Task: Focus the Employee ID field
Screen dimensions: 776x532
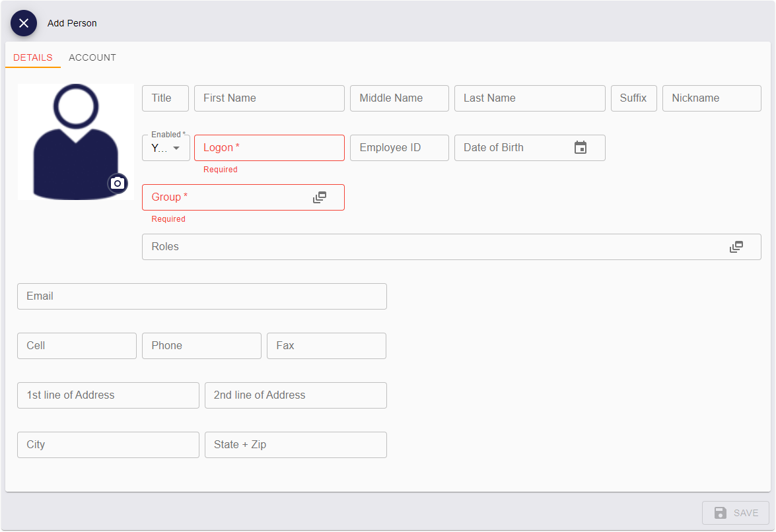Action: click(400, 148)
